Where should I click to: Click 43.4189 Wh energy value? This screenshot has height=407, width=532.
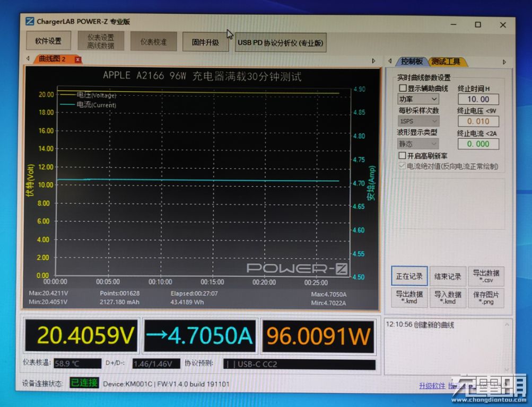click(x=187, y=302)
